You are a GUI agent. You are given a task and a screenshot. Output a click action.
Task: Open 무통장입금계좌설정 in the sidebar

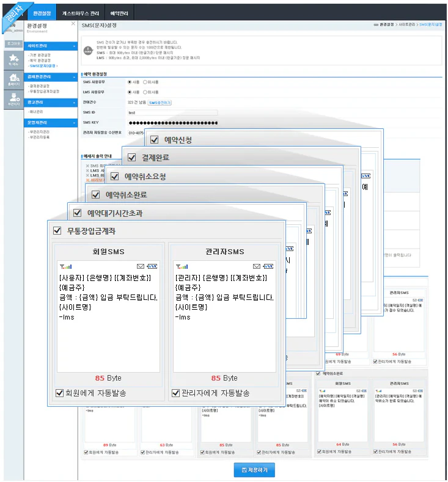point(44,91)
